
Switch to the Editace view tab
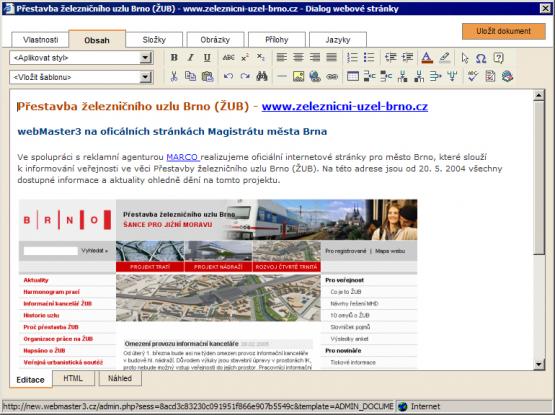(x=30, y=380)
